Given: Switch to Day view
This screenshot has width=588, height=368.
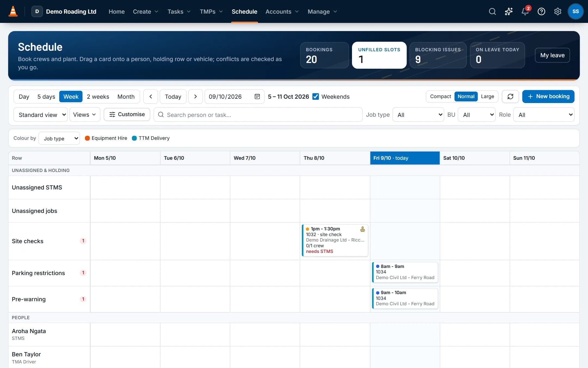Looking at the screenshot, I should (24, 96).
